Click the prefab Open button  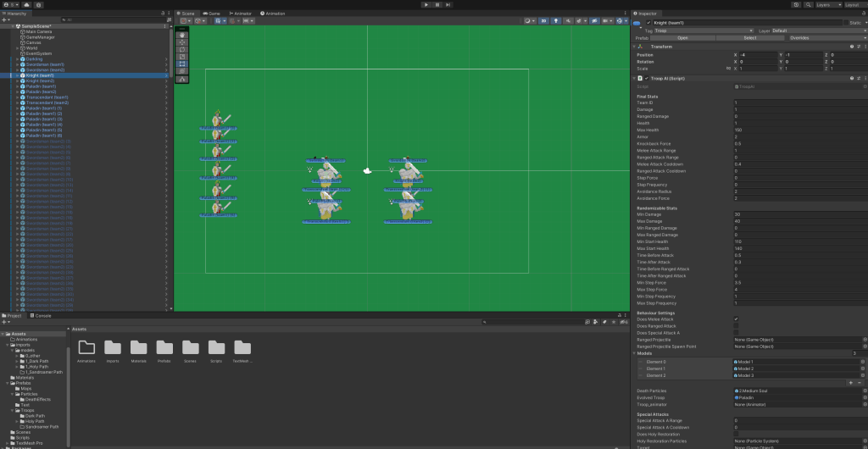pos(682,38)
